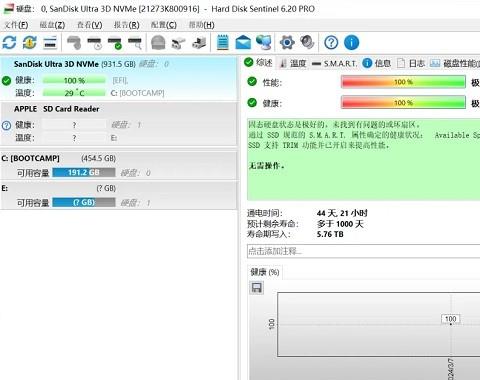Switch to the S.M.A.R.T. tab

coord(335,63)
